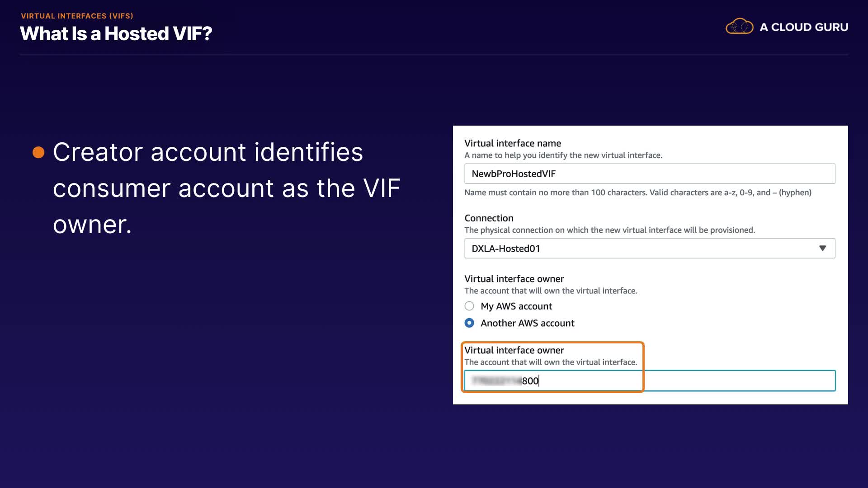
Task: Click the "My AWS account" option label
Action: 516,306
